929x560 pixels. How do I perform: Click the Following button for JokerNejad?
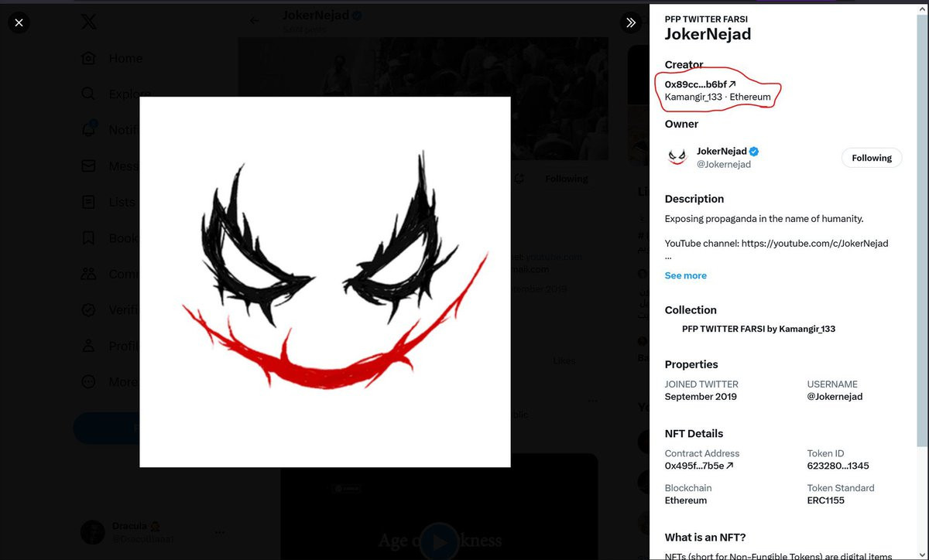872,158
